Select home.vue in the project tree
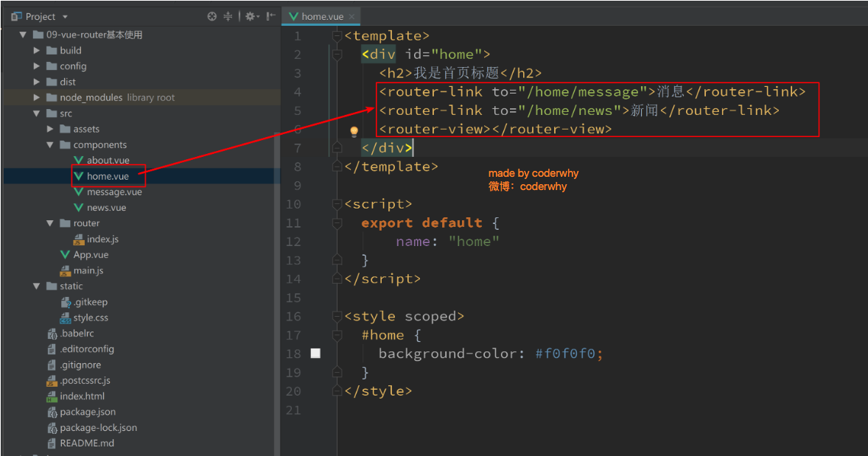The width and height of the screenshot is (868, 456). tap(108, 176)
